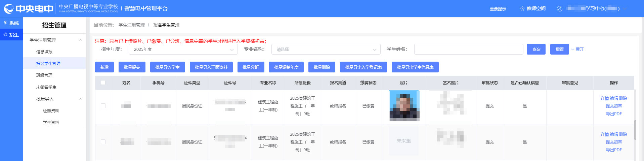Image resolution: width=644 pixels, height=161 pixels.
Task: Click the 学生姓名 input field
Action: coord(468,49)
